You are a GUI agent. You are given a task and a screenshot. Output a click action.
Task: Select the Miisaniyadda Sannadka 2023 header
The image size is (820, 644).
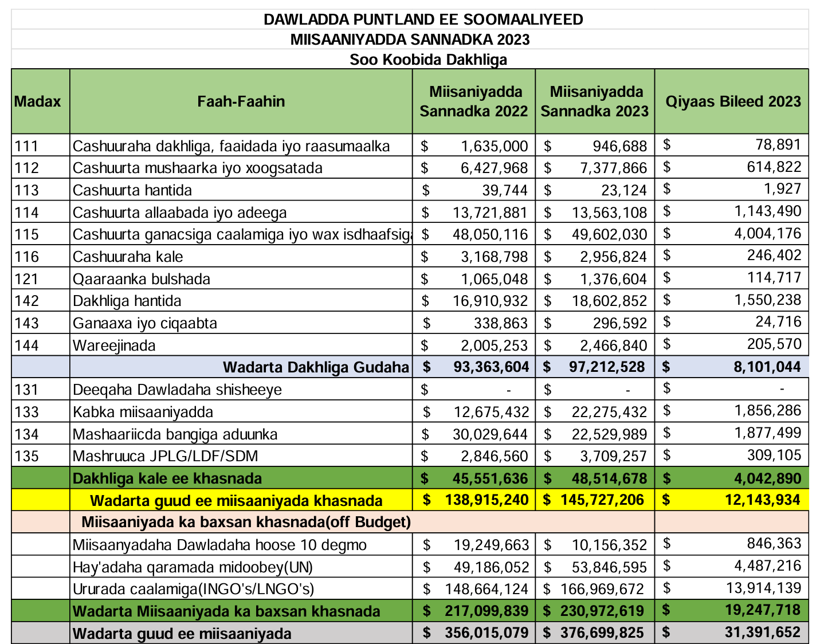595,101
